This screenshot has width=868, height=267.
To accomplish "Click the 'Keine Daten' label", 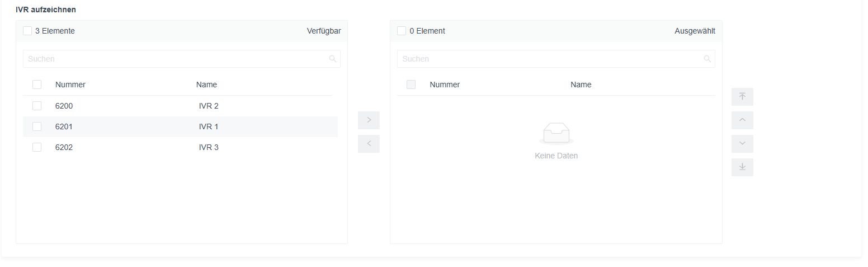I will point(556,156).
